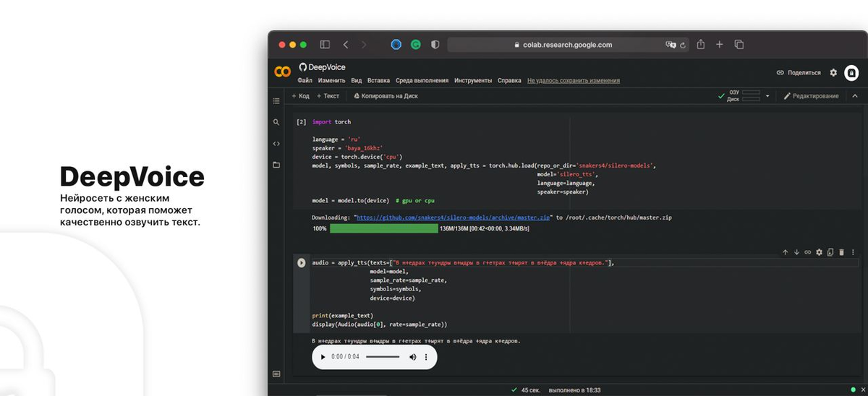868x396 pixels.
Task: Open the Вставка menu
Action: click(378, 80)
